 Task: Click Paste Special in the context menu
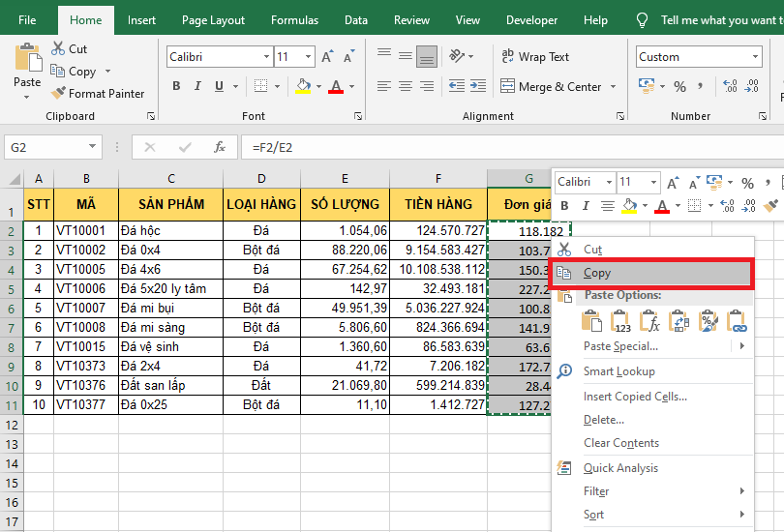pos(620,346)
